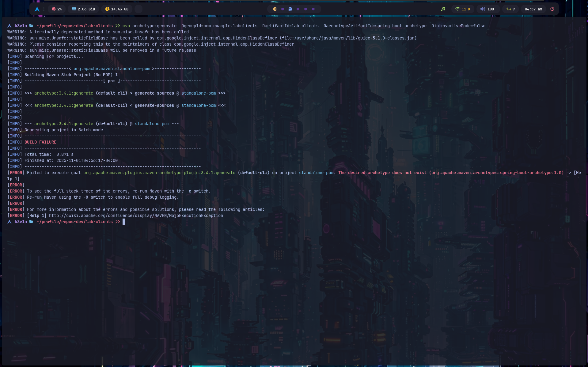Select the second workspace dot
The height and width of the screenshot is (367, 588).
pyautogui.click(x=283, y=9)
